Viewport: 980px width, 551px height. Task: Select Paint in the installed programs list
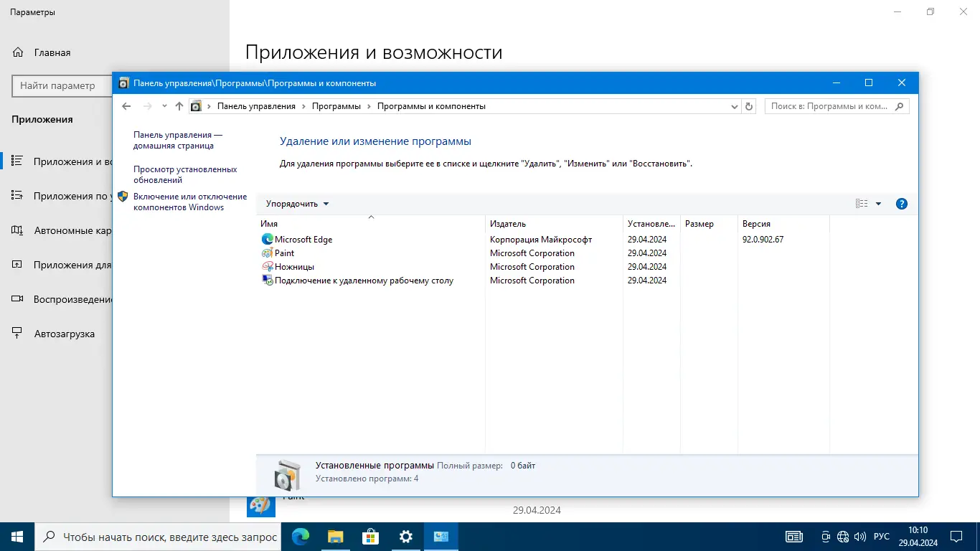tap(284, 253)
